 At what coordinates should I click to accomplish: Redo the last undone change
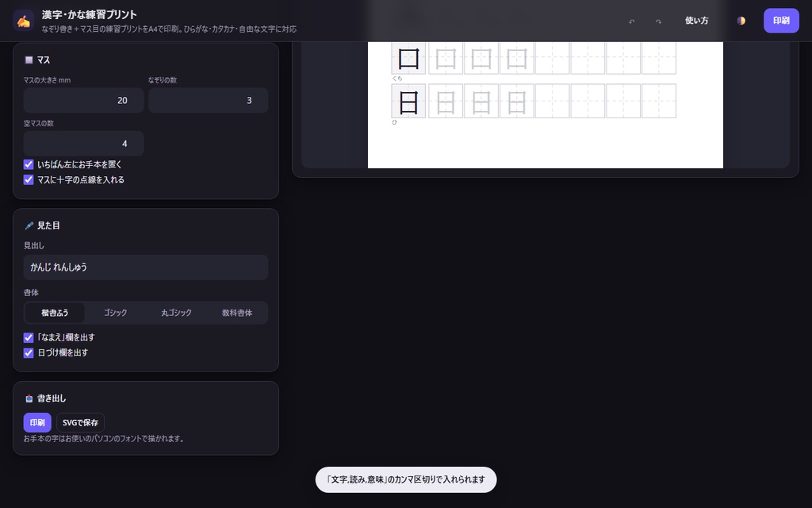point(658,21)
